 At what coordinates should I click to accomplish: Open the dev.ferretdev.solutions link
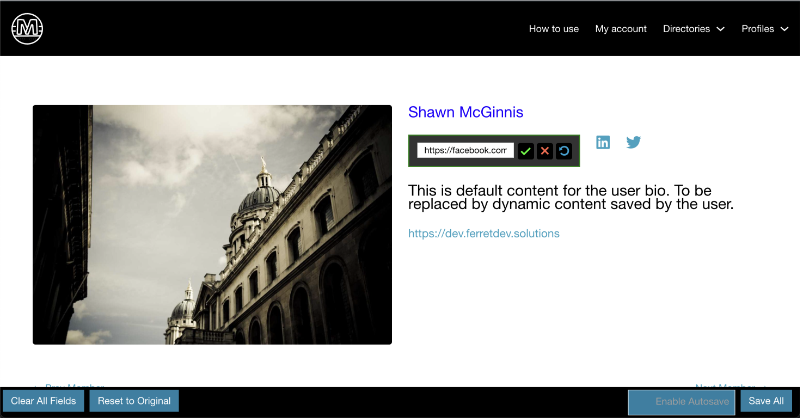(x=484, y=233)
